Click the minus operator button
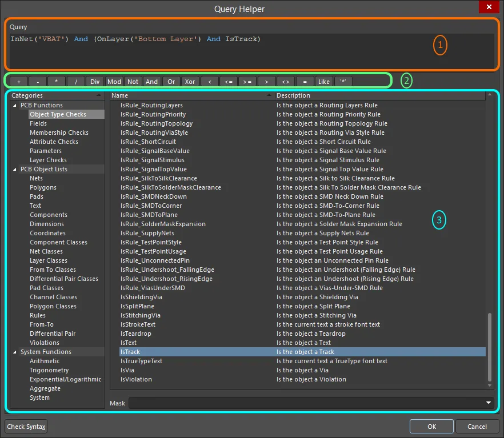Screen dimensions: 504x438 tap(38, 82)
